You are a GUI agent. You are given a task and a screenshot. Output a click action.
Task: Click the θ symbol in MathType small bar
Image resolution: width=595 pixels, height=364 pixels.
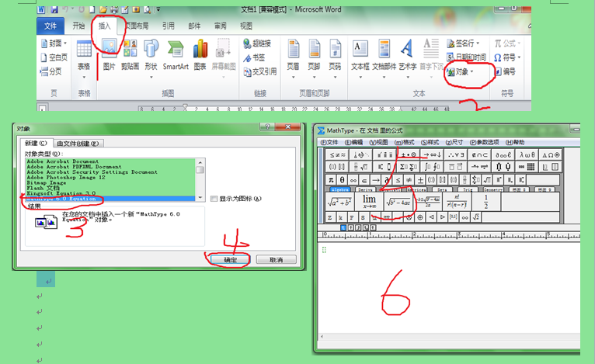pos(342,180)
